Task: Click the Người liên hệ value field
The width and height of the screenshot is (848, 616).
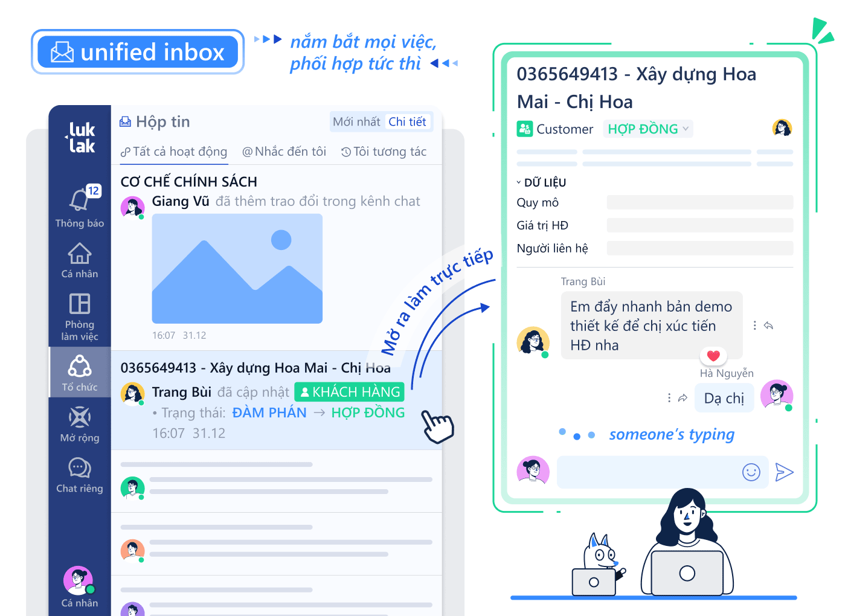Action: [x=700, y=248]
